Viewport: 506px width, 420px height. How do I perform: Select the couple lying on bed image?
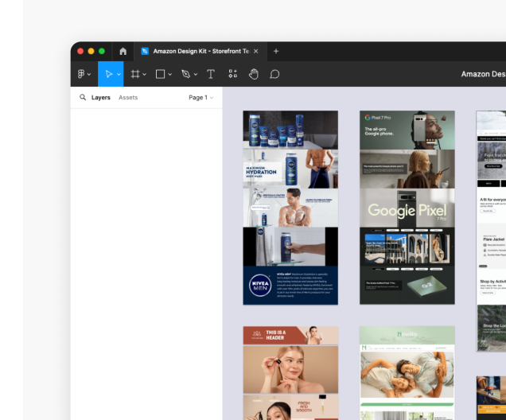click(x=407, y=375)
